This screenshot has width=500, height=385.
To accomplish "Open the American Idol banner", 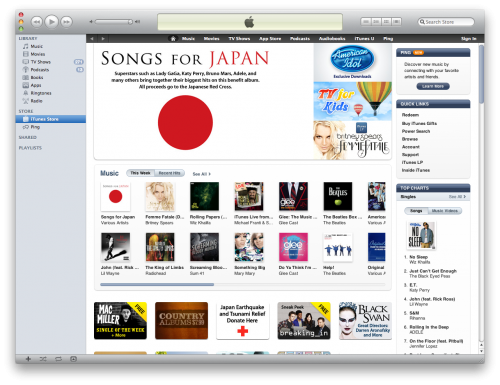I will 352,63.
